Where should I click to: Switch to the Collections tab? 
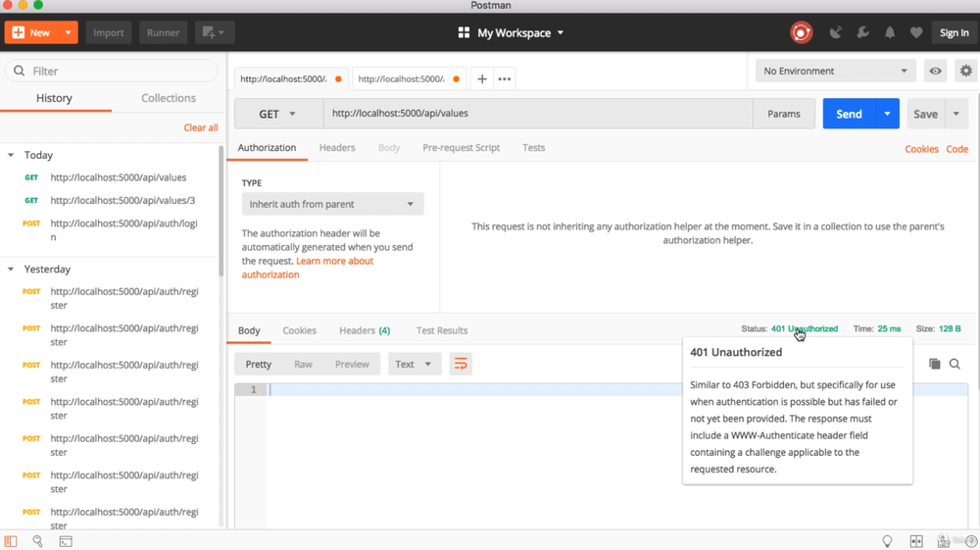click(169, 98)
